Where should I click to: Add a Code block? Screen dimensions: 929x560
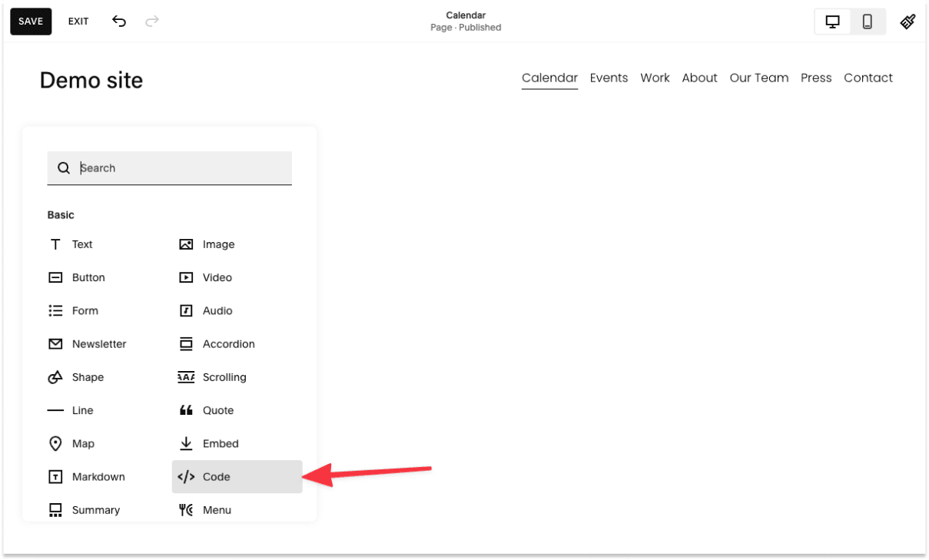coord(217,476)
